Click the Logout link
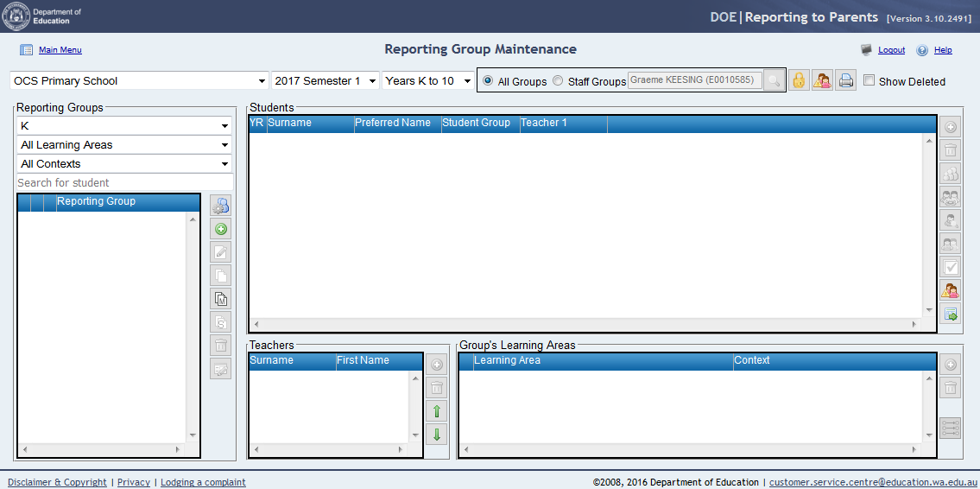Image resolution: width=980 pixels, height=489 pixels. pos(891,50)
